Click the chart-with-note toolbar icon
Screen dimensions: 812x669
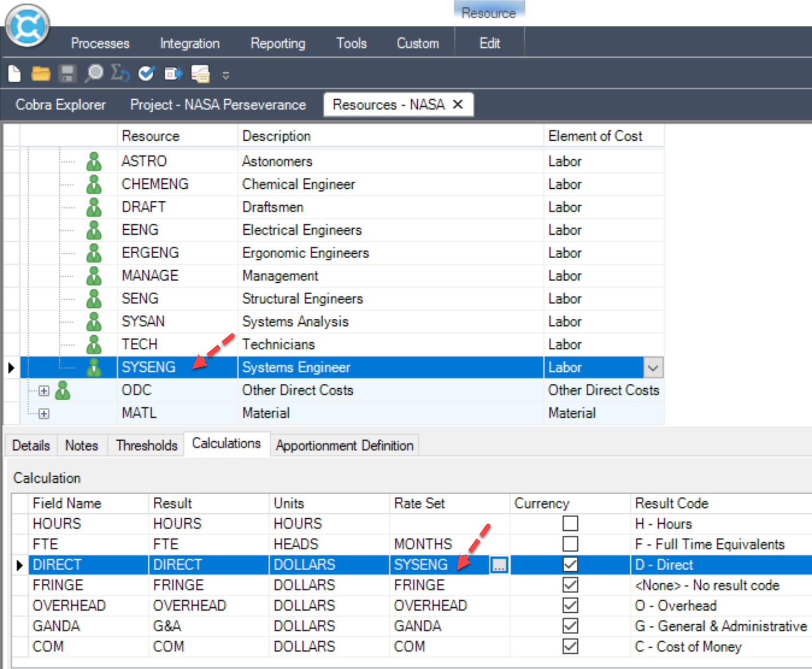200,74
